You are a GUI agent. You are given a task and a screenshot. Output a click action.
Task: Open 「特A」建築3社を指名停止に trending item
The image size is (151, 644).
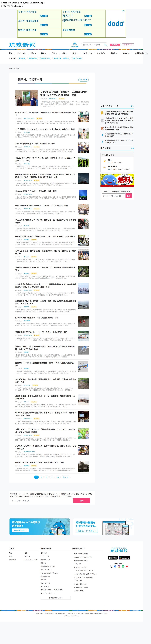click(x=119, y=113)
